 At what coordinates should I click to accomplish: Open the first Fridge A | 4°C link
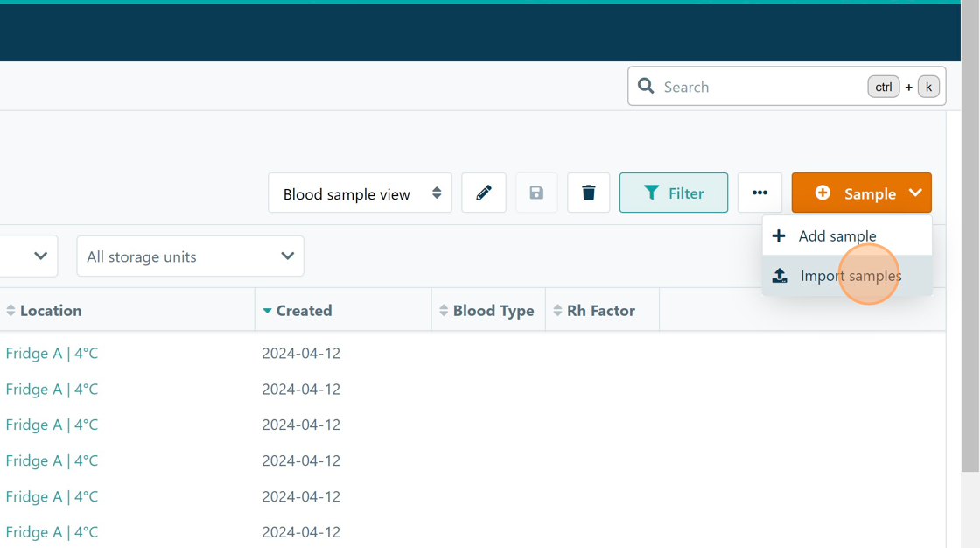pos(52,353)
